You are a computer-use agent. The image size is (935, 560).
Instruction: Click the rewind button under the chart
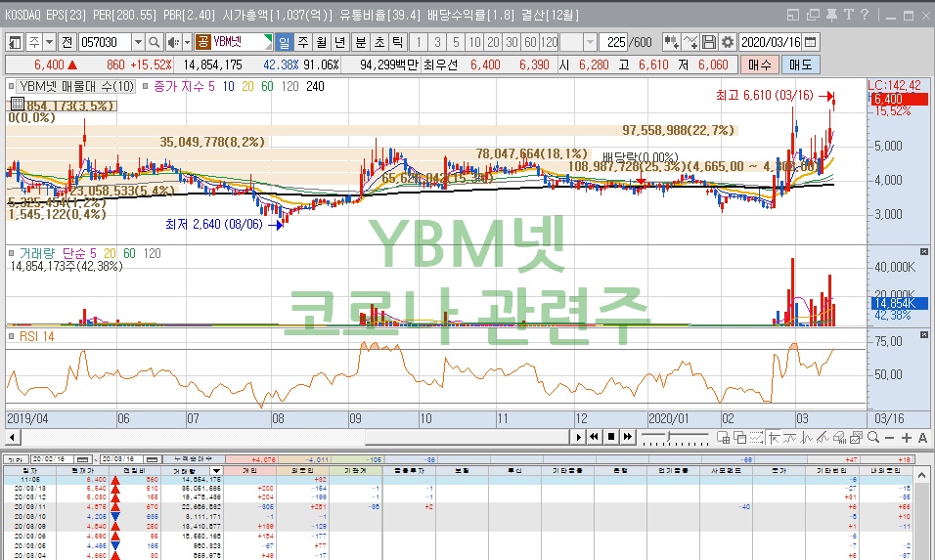594,437
